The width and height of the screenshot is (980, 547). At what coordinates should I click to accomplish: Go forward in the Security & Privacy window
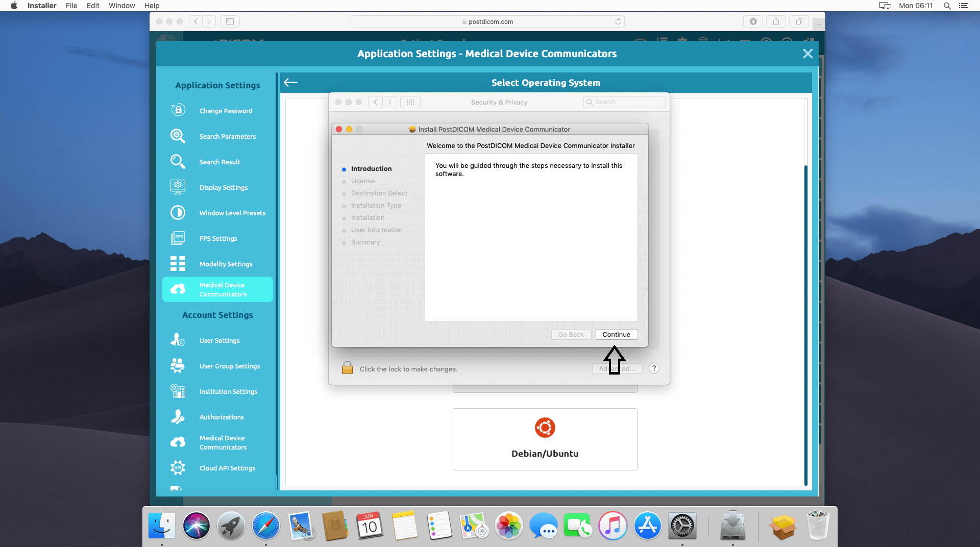(389, 102)
